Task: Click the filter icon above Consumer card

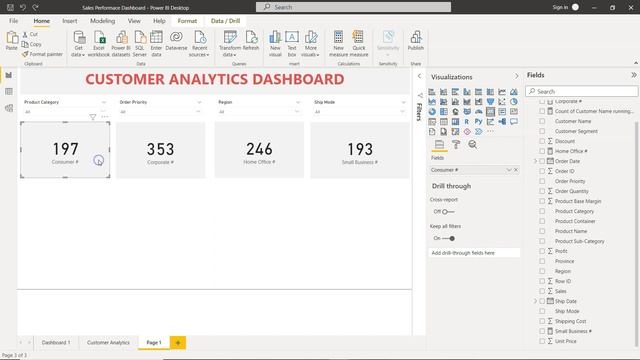Action: (93, 117)
